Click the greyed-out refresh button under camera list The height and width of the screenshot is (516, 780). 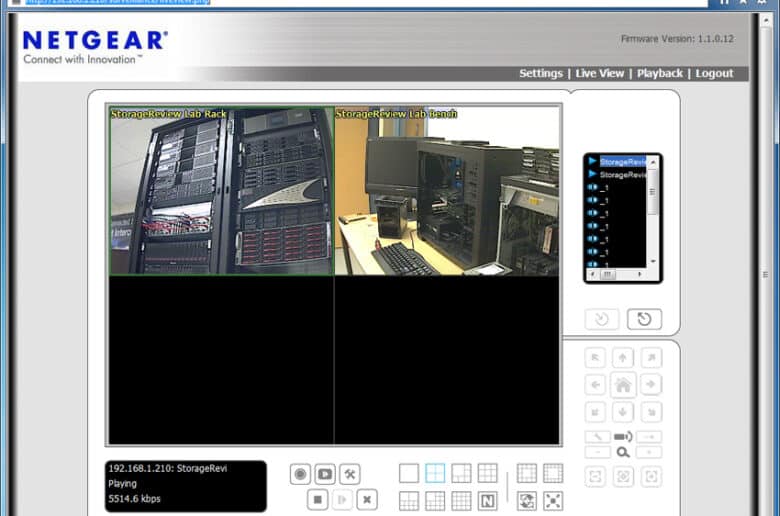602,319
